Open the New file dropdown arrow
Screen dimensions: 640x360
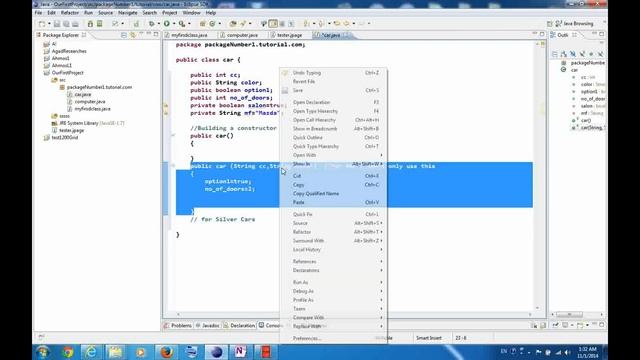coord(49,24)
